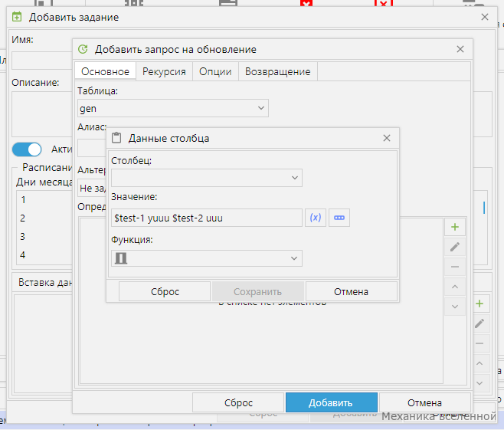Close the Добавить запрос на обновление dialog
The height and width of the screenshot is (430, 504).
(x=460, y=49)
